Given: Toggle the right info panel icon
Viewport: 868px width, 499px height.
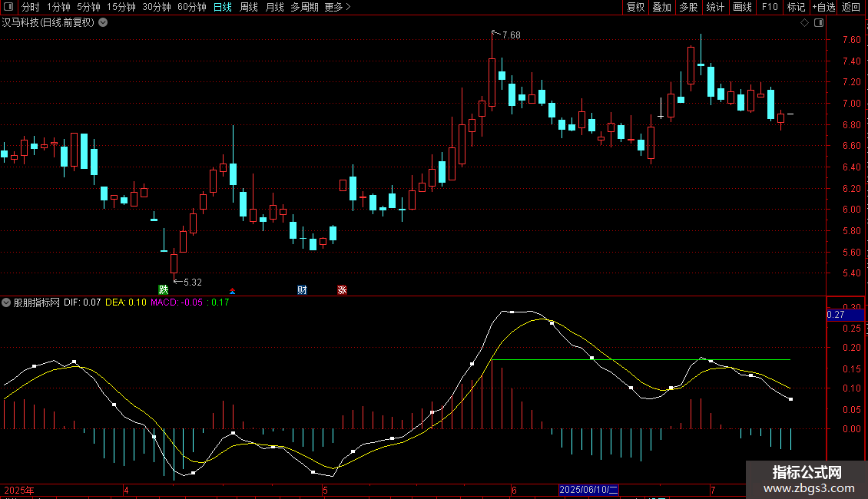Looking at the screenshot, I should coord(820,23).
